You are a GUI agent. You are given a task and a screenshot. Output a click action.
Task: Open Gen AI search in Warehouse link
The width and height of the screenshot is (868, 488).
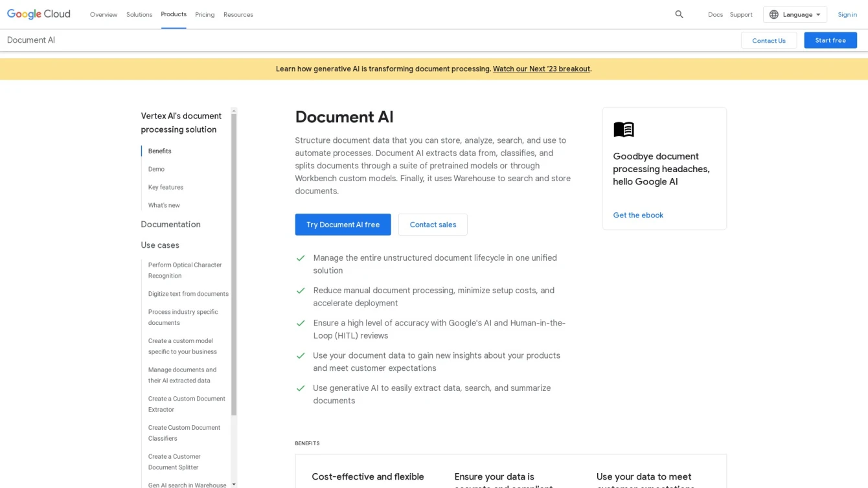(187, 485)
